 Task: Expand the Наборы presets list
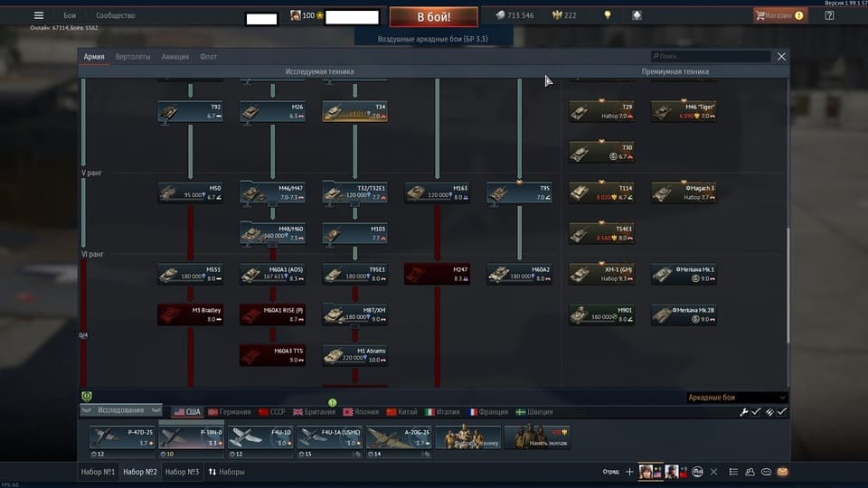tap(226, 472)
